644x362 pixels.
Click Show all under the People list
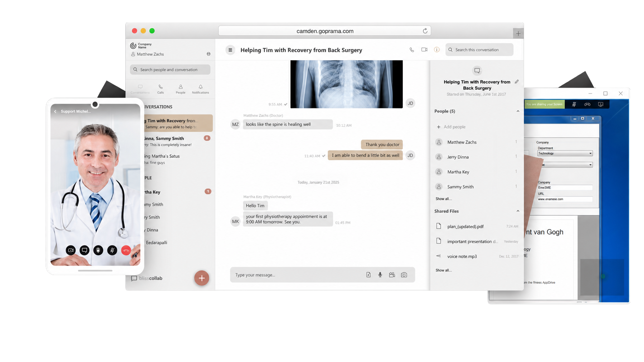tap(444, 199)
